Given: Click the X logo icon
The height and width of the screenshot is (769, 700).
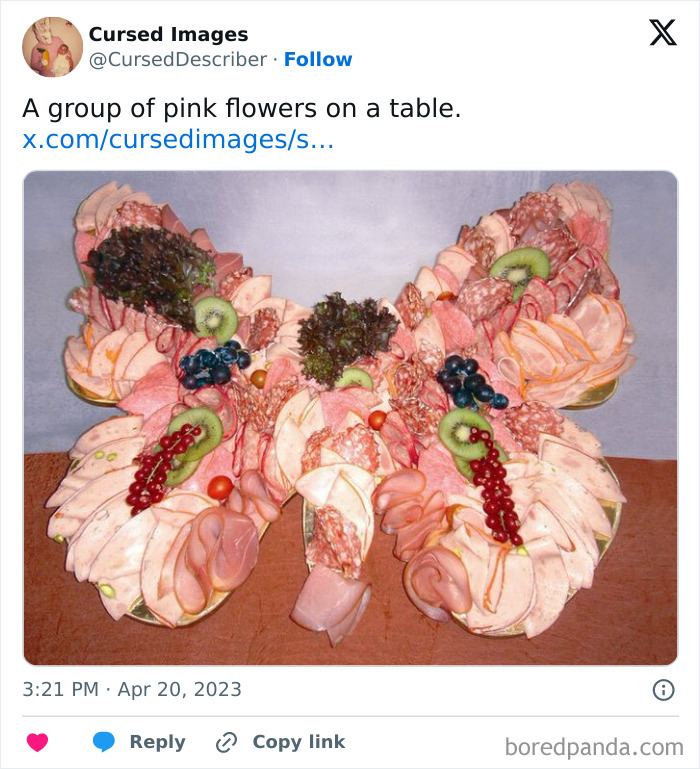Looking at the screenshot, I should click(662, 33).
